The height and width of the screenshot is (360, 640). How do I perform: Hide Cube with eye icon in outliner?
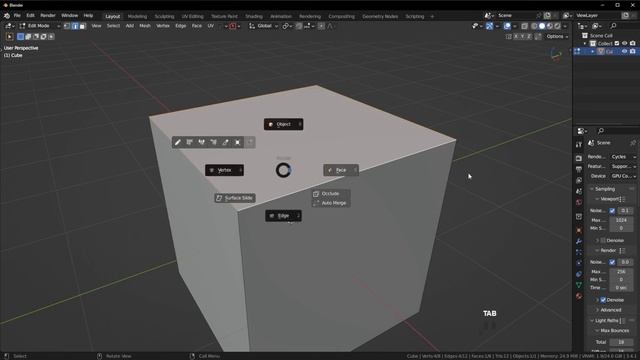(x=624, y=51)
